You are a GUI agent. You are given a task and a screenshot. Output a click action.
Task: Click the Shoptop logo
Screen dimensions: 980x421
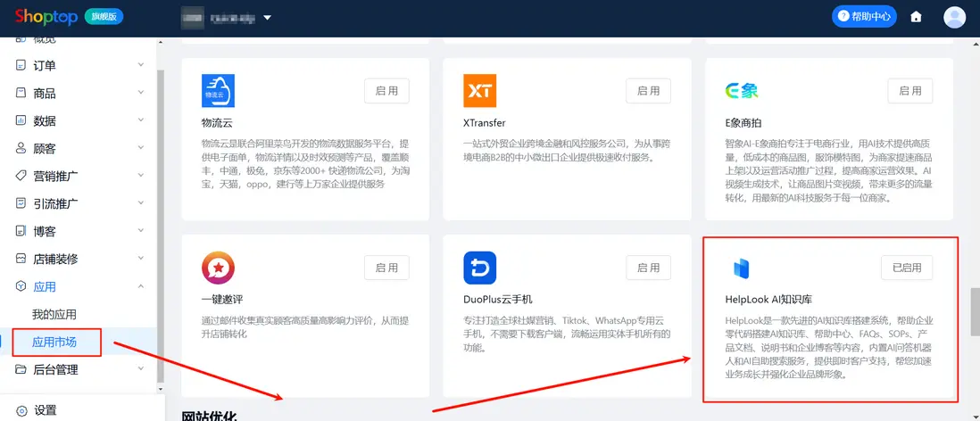click(x=46, y=16)
